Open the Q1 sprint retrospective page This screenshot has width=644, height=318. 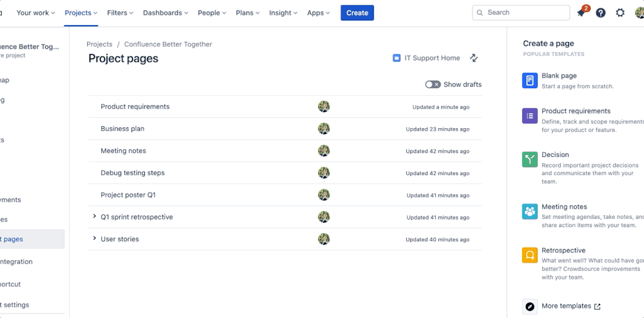pyautogui.click(x=137, y=217)
